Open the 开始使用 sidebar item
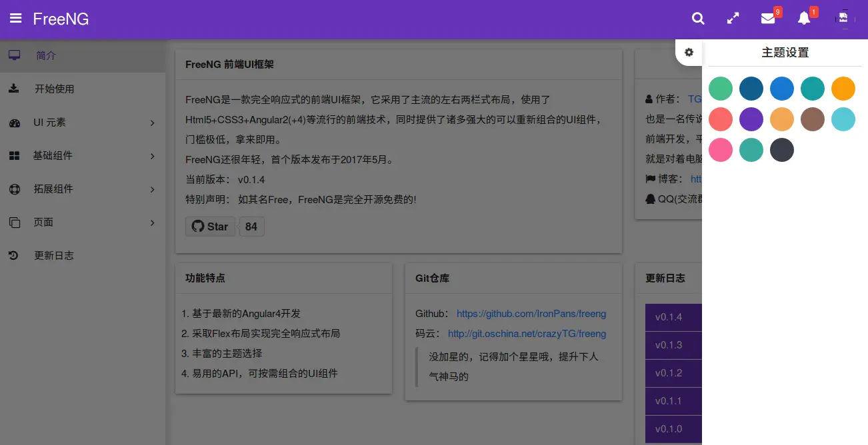 (83, 89)
